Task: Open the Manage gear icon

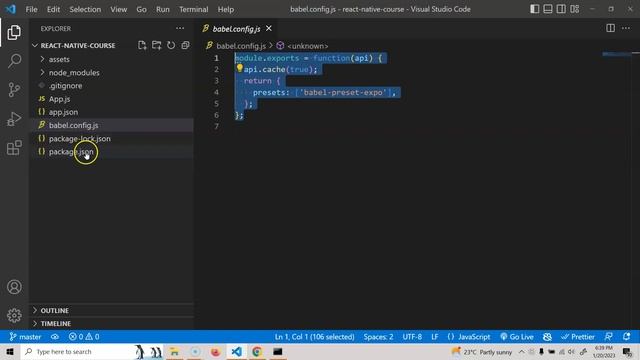Action: coord(14,315)
